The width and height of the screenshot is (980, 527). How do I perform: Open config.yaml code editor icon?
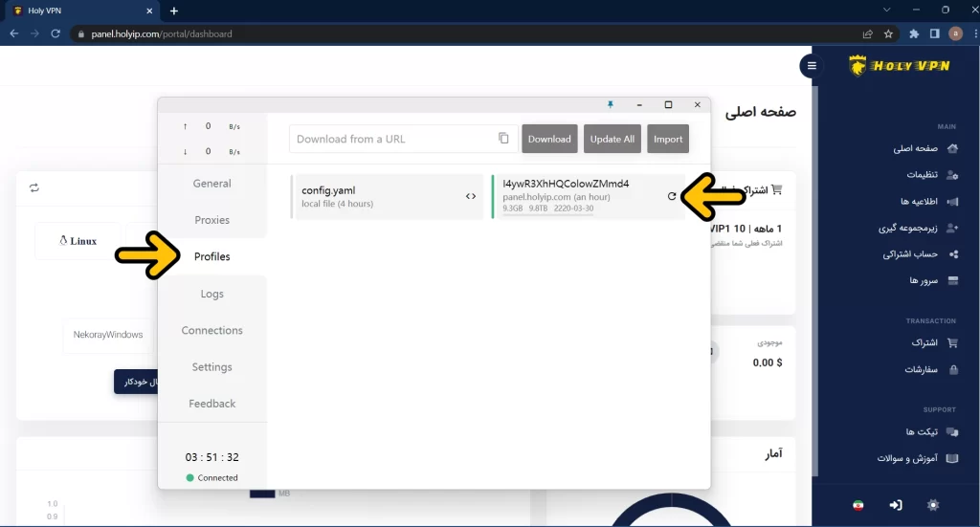pyautogui.click(x=471, y=196)
